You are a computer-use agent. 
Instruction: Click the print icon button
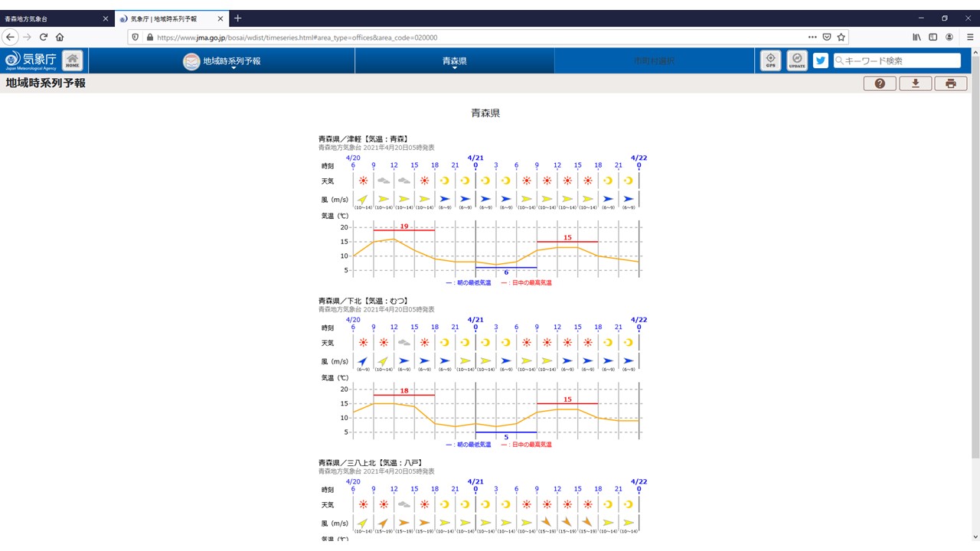tap(951, 83)
